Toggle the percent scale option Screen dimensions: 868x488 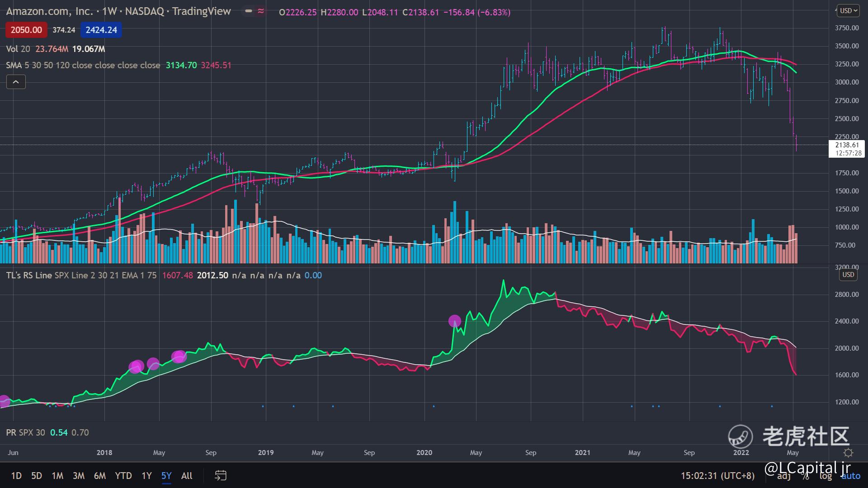point(806,476)
